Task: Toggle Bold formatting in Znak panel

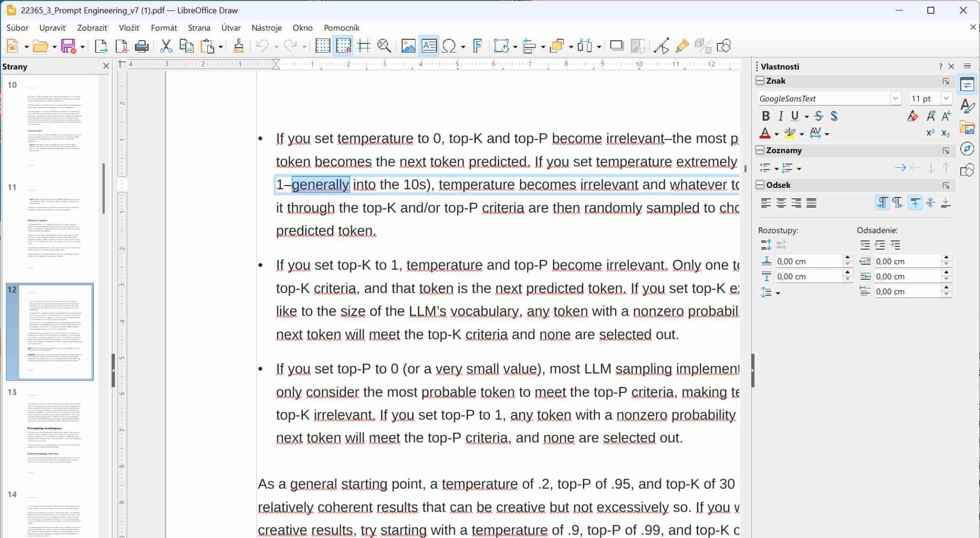Action: click(765, 116)
